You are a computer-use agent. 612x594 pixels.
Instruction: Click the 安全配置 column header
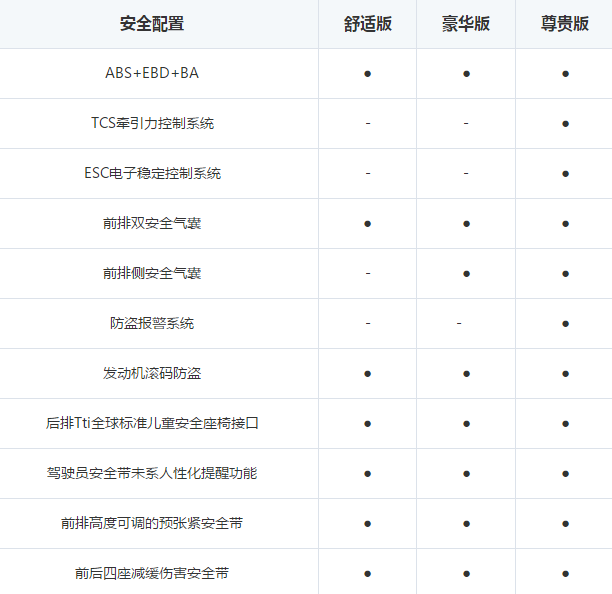tap(152, 24)
